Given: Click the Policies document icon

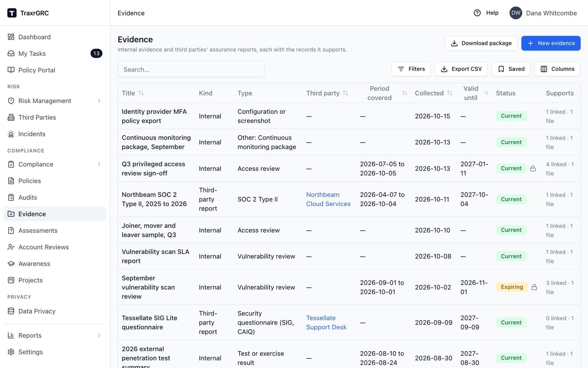Looking at the screenshot, I should (11, 181).
